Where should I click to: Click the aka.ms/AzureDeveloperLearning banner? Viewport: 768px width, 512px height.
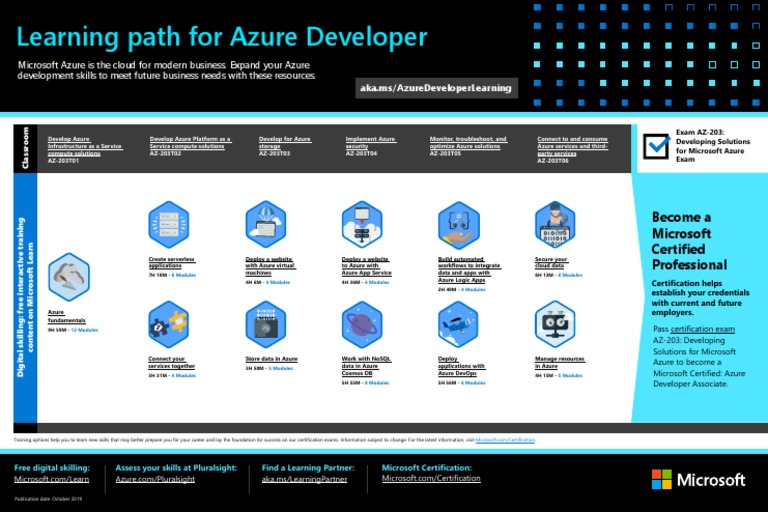[x=435, y=88]
